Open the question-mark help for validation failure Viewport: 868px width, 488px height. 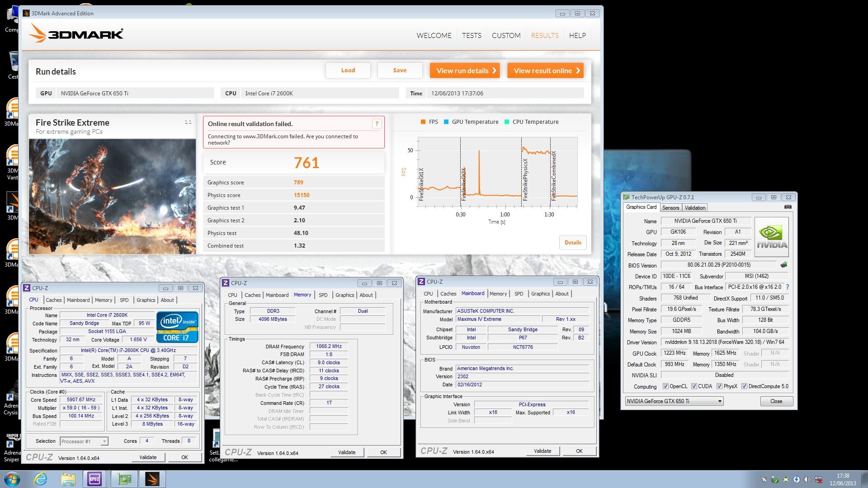[x=377, y=124]
